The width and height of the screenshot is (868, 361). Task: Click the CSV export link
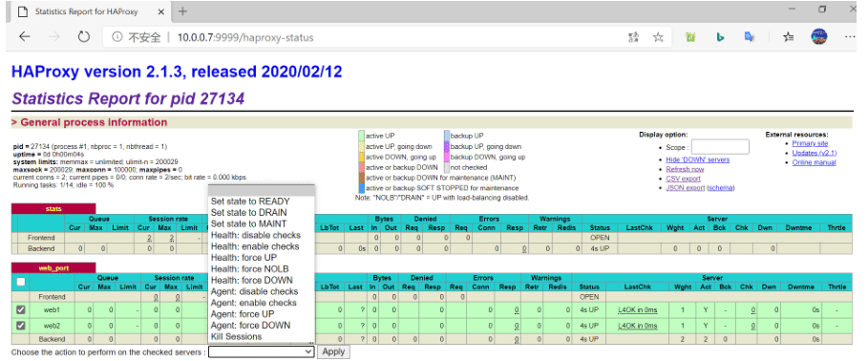[683, 179]
